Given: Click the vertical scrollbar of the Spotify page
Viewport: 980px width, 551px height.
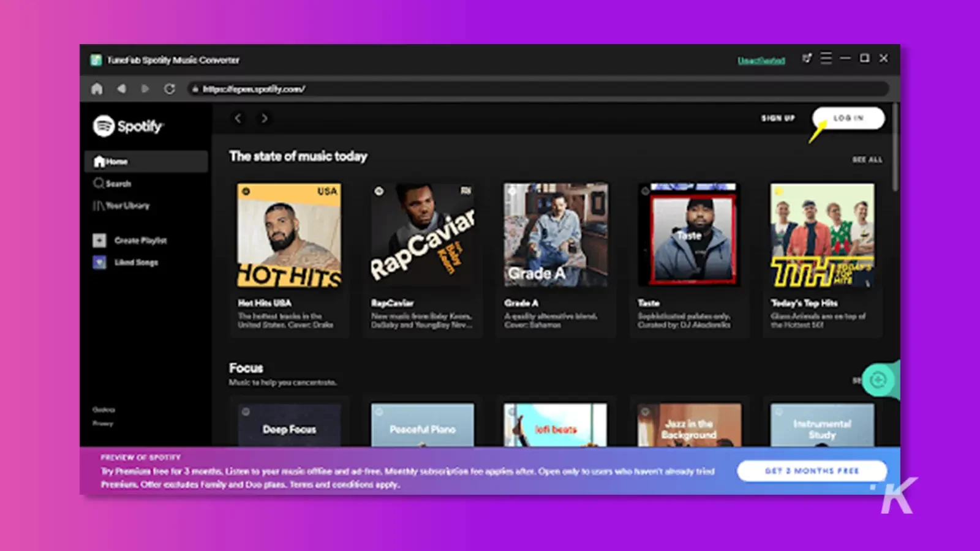Looking at the screenshot, I should tap(895, 147).
